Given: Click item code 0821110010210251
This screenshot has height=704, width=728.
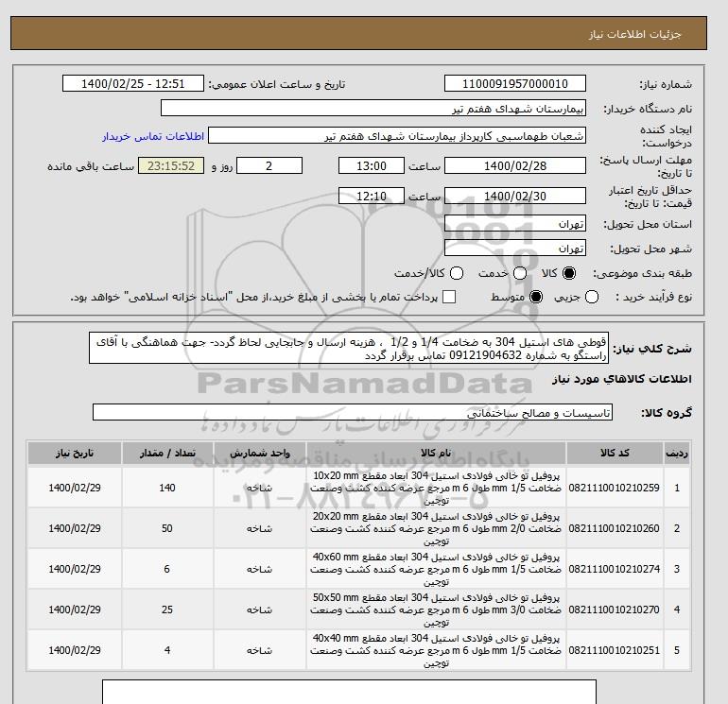Looking at the screenshot, I should coord(614,651).
